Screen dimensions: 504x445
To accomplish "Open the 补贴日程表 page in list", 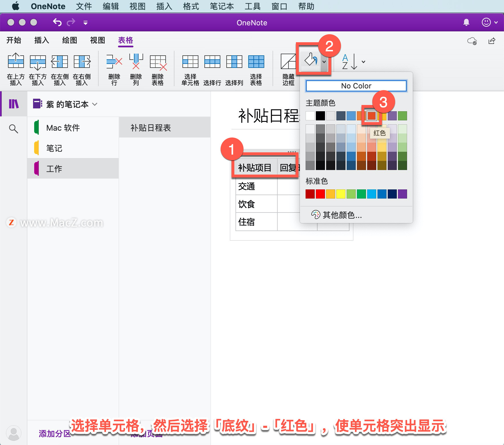I will pyautogui.click(x=165, y=128).
